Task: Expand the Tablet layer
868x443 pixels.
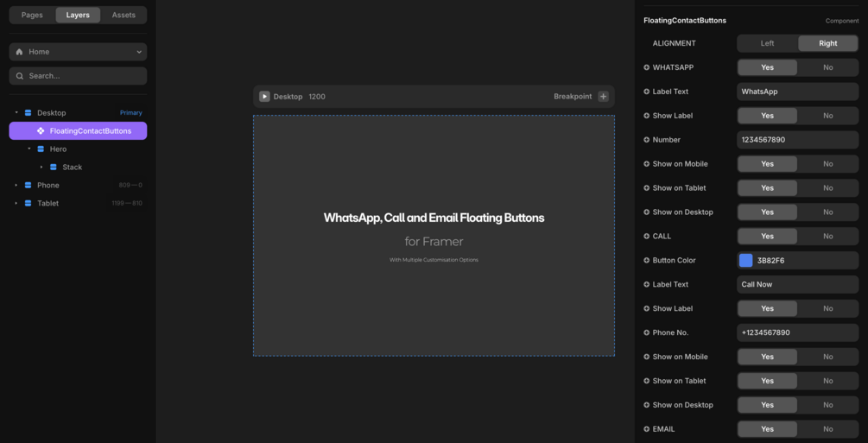Action: click(x=16, y=203)
